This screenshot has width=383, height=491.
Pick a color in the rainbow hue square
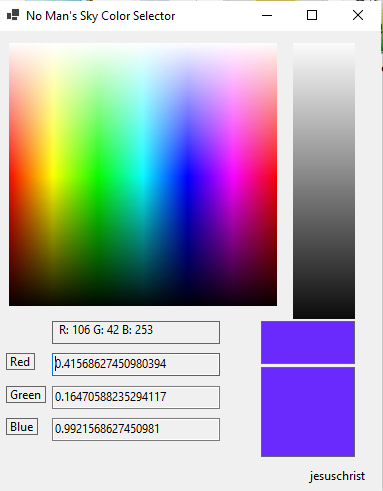pyautogui.click(x=143, y=174)
